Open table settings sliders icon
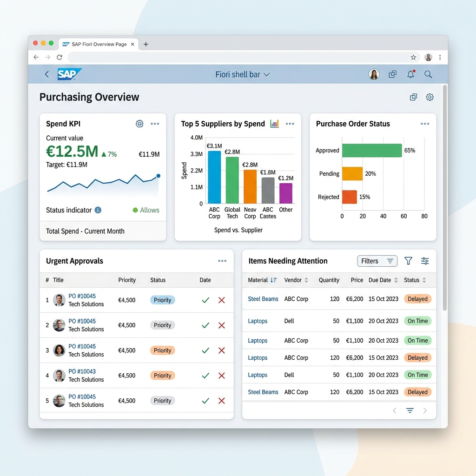Screen dimensions: 476x476 tap(425, 261)
